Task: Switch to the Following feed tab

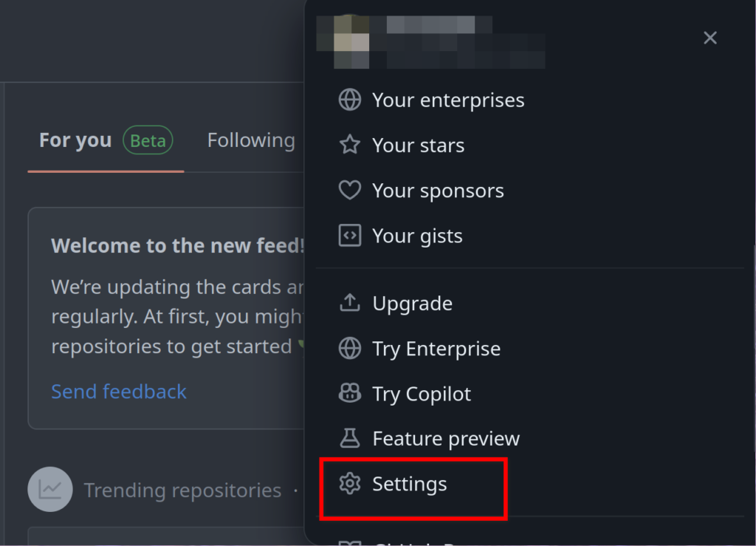Action: 251,140
